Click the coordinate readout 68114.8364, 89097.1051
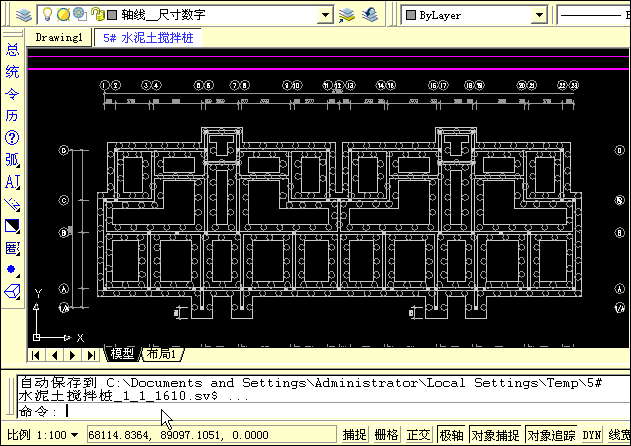631x446 pixels. pos(212,435)
